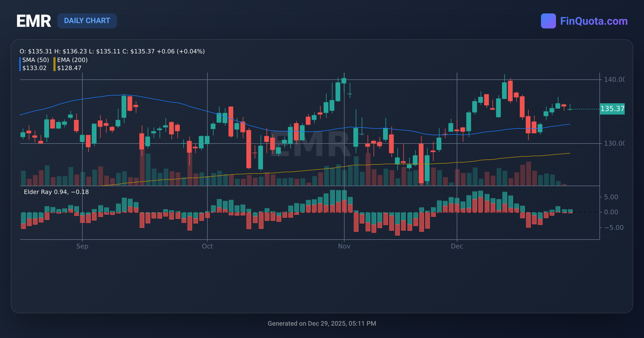Select the Nov label on the time axis
644x338 pixels.
344,246
